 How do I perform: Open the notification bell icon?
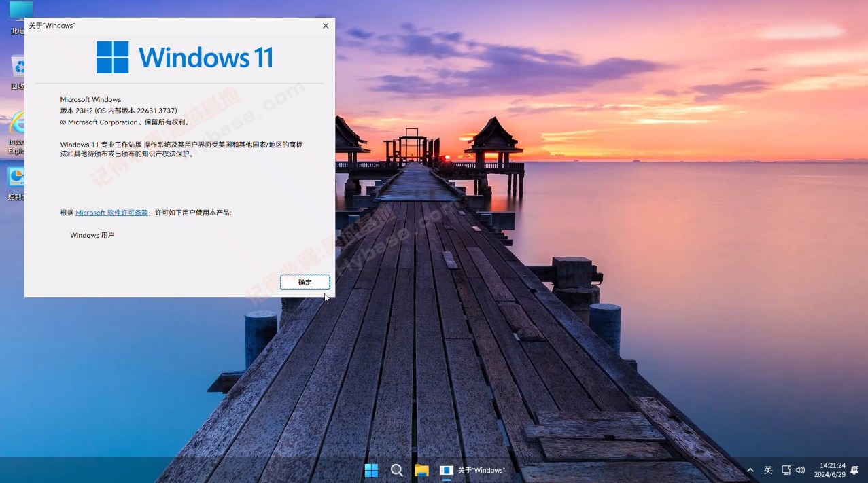[855, 470]
